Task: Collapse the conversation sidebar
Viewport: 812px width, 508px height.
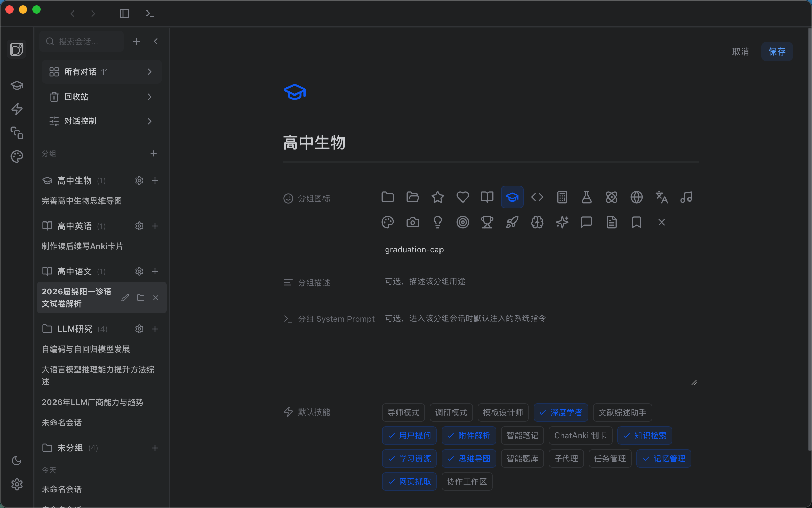Action: [156, 41]
